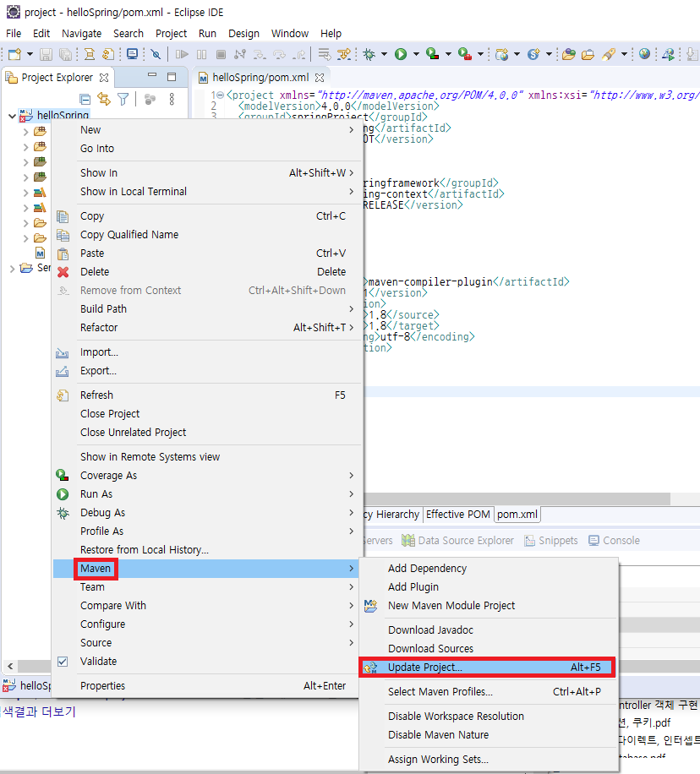Open the Design menu
The height and width of the screenshot is (774, 700).
pos(243,34)
